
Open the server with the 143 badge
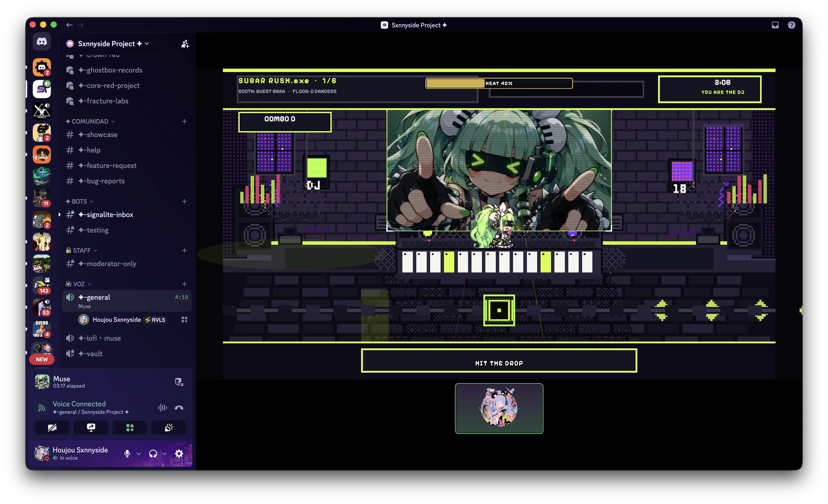(42, 286)
